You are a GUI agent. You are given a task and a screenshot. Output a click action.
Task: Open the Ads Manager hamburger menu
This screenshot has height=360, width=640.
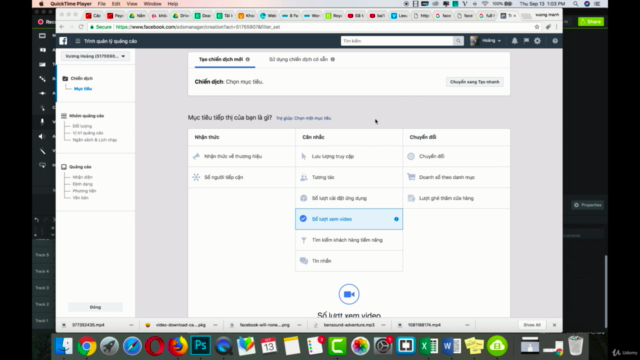coord(78,41)
